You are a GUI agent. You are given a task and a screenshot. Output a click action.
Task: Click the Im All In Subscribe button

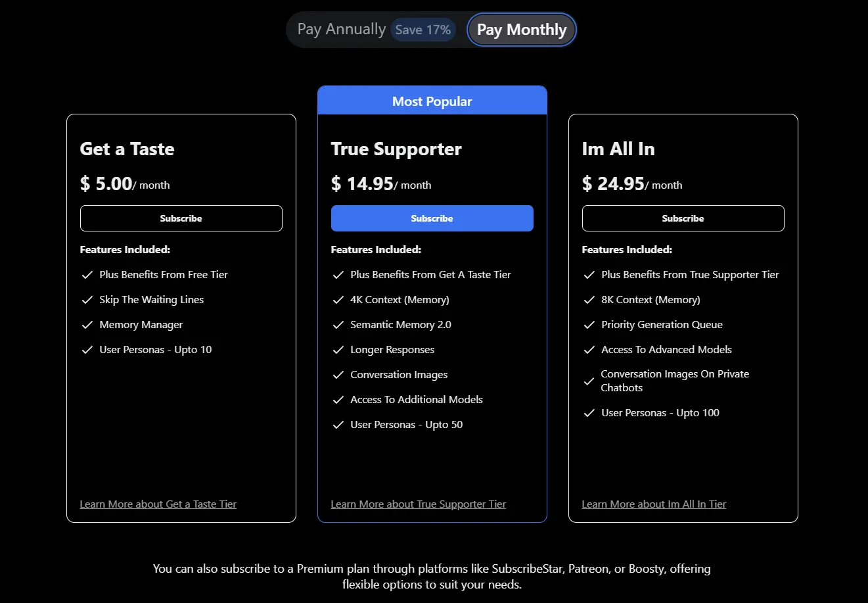(x=683, y=218)
